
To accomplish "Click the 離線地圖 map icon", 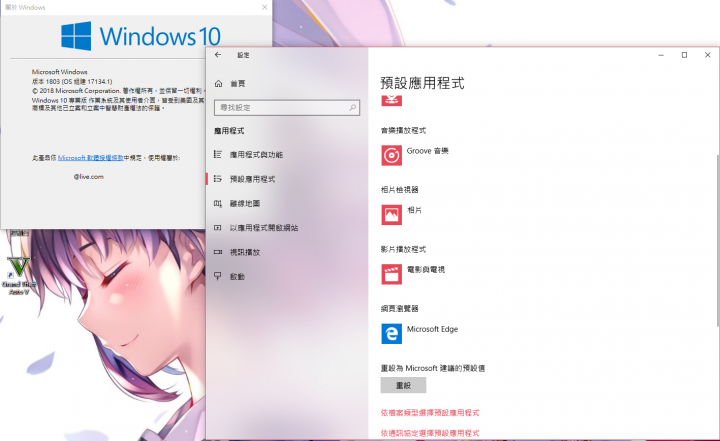I will (218, 204).
